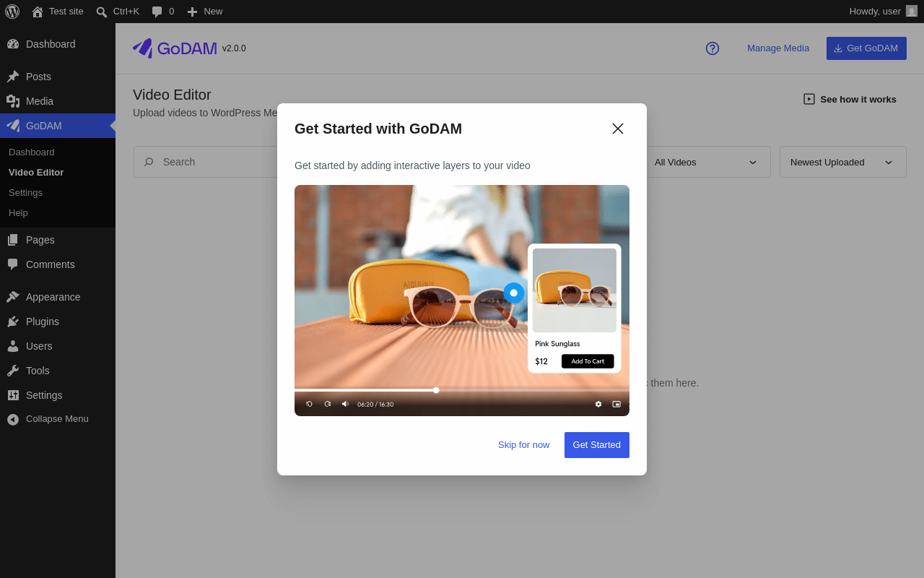Viewport: 924px width, 578px height.
Task: Expand the Newest Uploaded sort dropdown
Action: click(x=843, y=162)
